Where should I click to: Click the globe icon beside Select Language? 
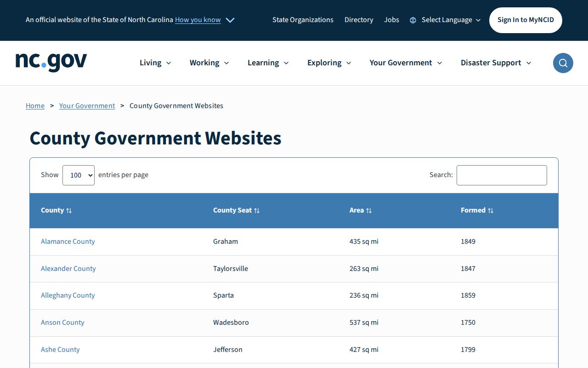tap(413, 20)
